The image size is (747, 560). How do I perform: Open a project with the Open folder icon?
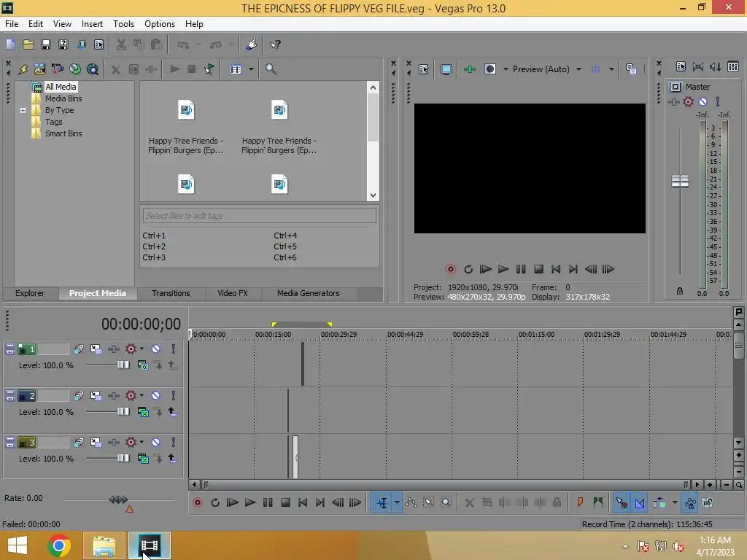[28, 44]
